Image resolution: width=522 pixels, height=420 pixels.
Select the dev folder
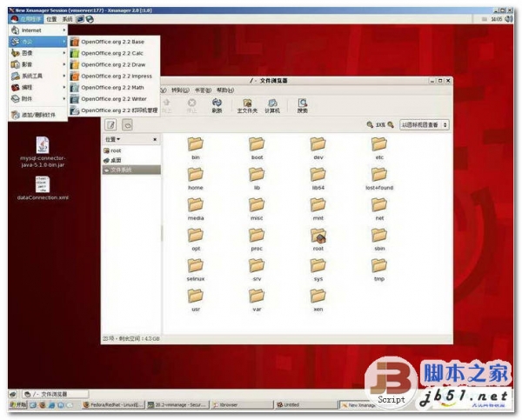pyautogui.click(x=318, y=148)
